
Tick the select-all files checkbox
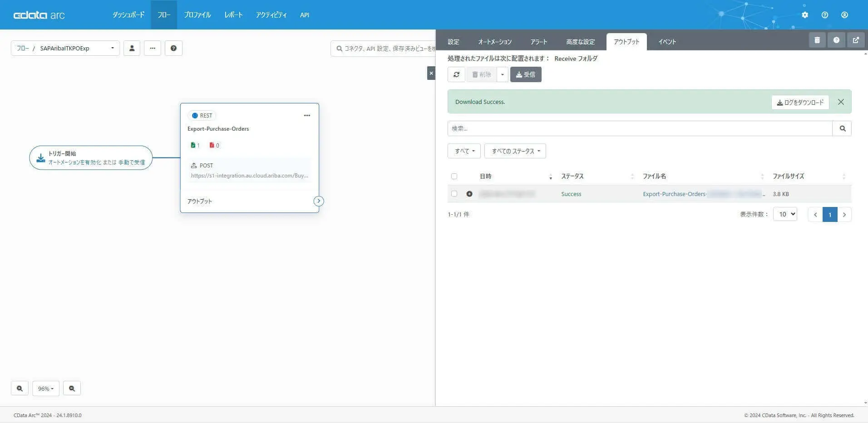pos(454,176)
